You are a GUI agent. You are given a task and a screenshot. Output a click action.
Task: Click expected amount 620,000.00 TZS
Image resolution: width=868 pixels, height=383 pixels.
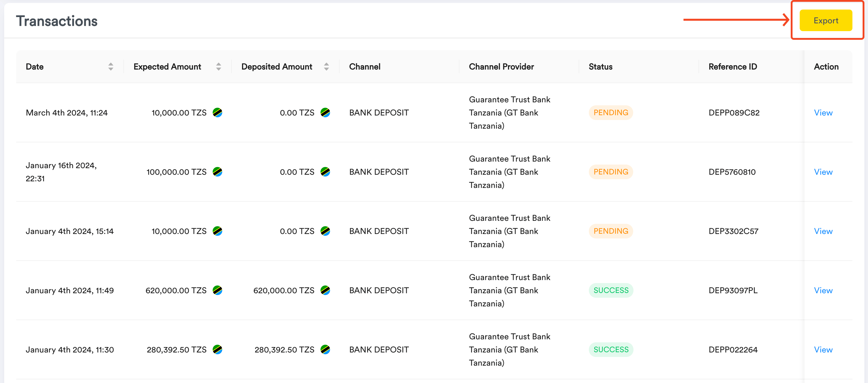click(x=176, y=291)
